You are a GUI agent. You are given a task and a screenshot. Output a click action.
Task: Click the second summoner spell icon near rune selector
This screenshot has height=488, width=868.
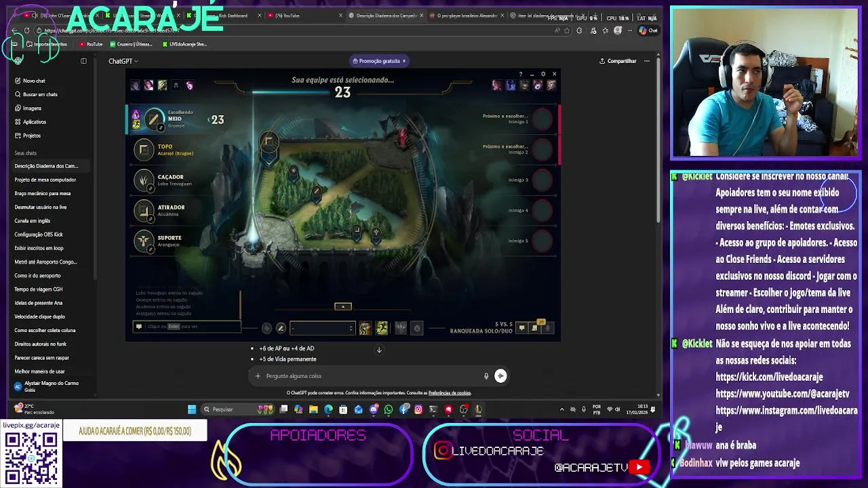tap(381, 328)
